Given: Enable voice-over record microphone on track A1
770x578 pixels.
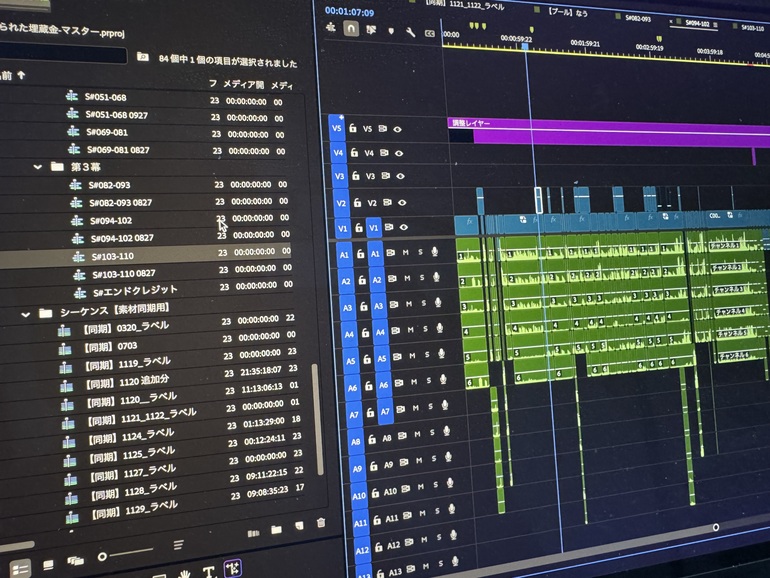Looking at the screenshot, I should (435, 253).
